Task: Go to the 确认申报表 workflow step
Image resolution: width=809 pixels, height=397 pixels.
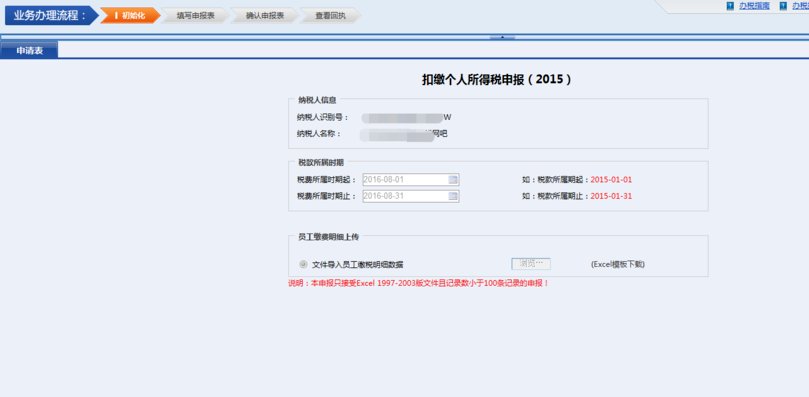Action: click(264, 15)
